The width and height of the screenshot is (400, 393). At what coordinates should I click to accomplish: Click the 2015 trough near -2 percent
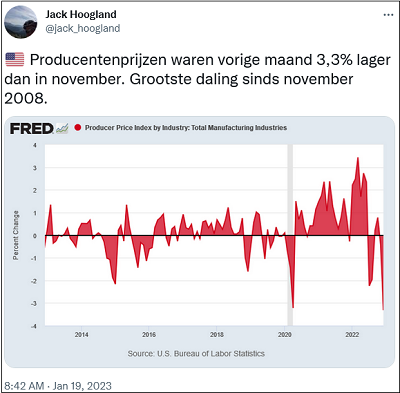coord(115,283)
